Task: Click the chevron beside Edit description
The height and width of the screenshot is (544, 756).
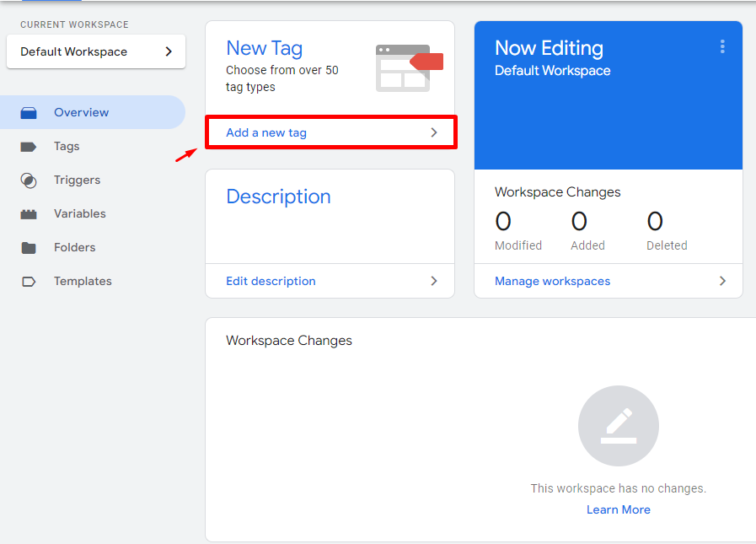Action: [434, 281]
